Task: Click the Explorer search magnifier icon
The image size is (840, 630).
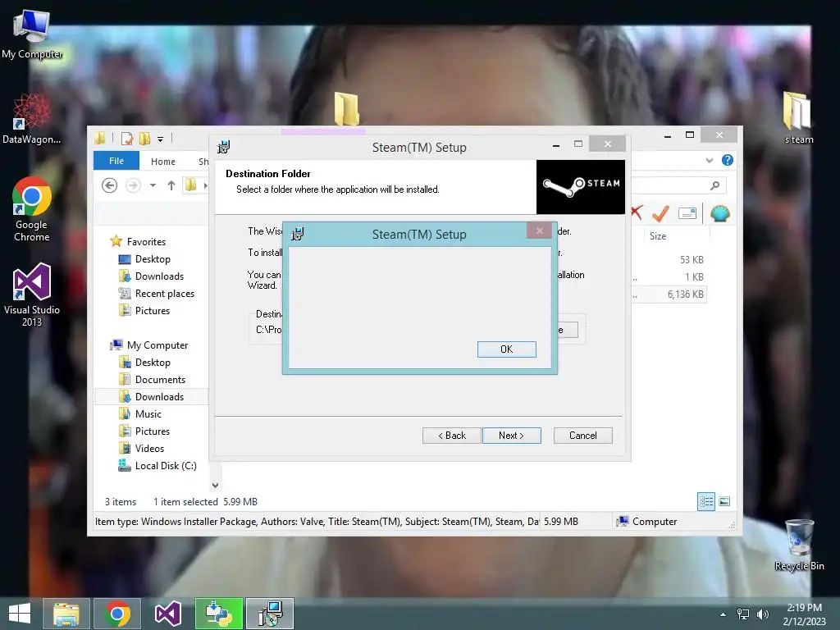Action: tap(714, 185)
